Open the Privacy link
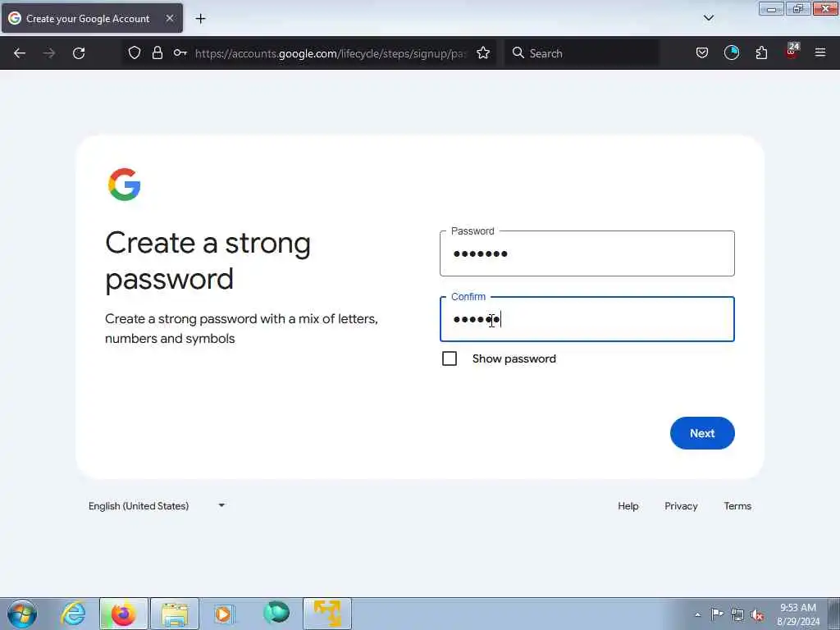This screenshot has height=630, width=840. (x=681, y=505)
